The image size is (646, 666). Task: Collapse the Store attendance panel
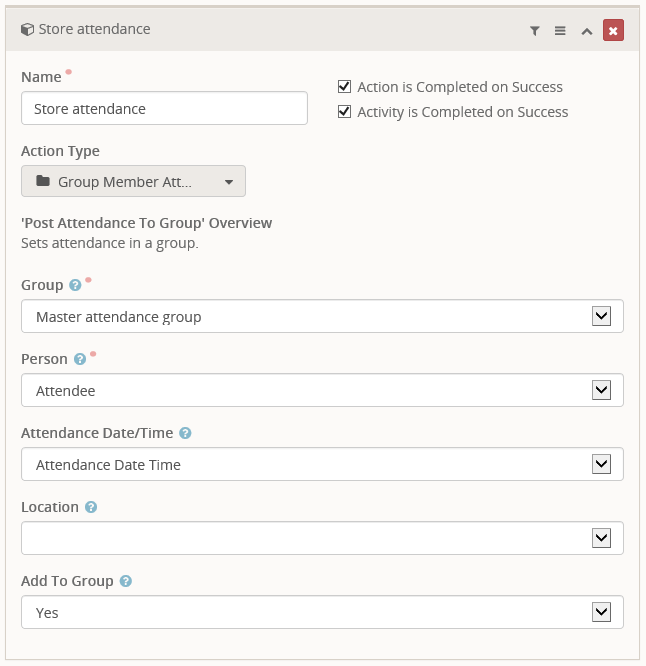click(587, 31)
